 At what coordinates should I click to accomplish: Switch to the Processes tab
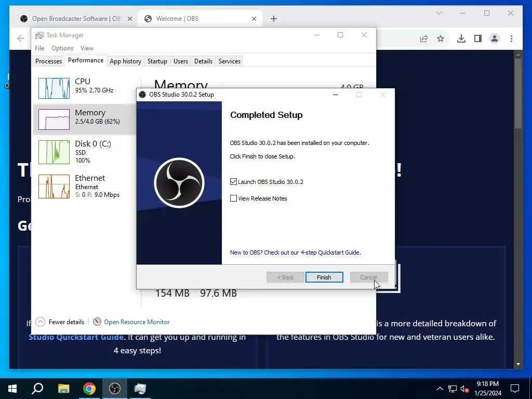coord(48,61)
